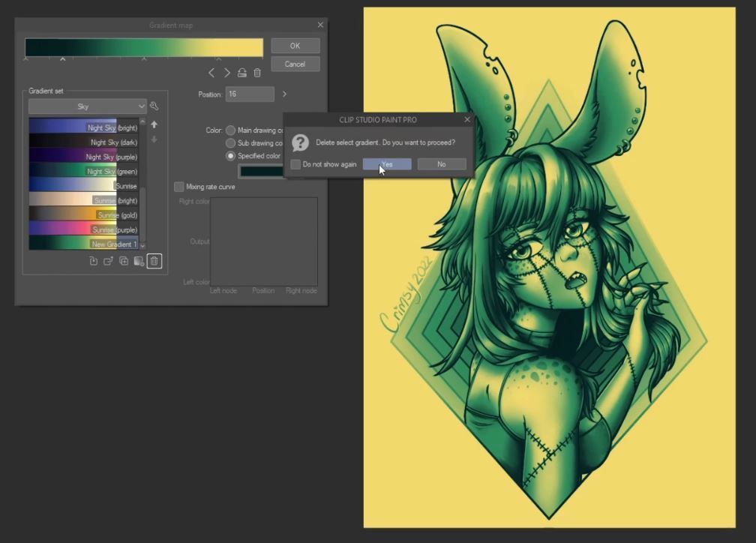
Task: Click the add new gradient icon below the list
Action: point(93,261)
